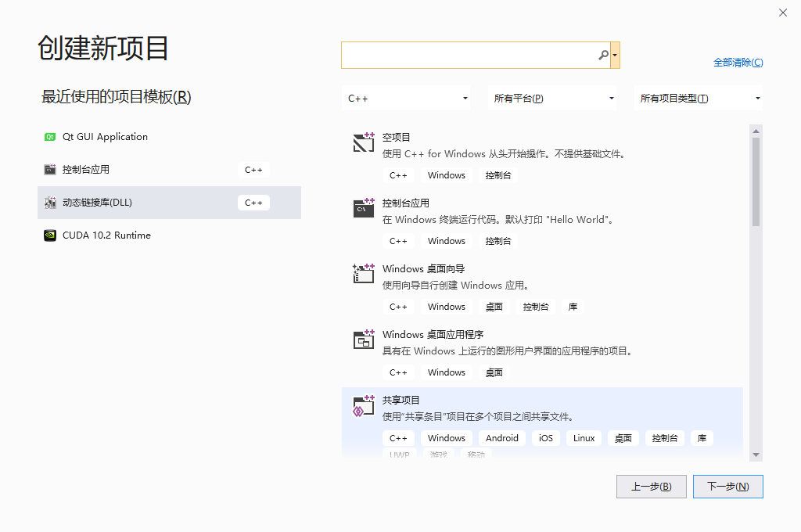Select the Qt GUI Application template icon
This screenshot has height=532, width=801.
tap(50, 136)
